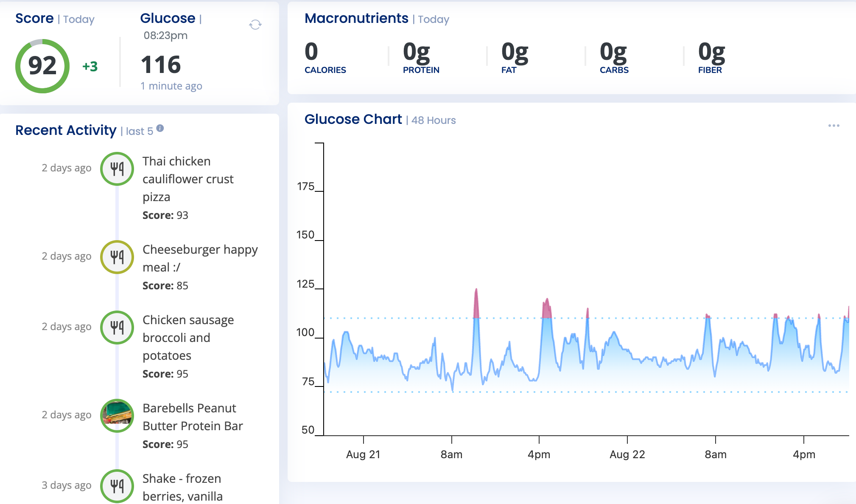
Task: Open the Thai chicken cauliflower crust pizza entry
Action: [x=188, y=179]
